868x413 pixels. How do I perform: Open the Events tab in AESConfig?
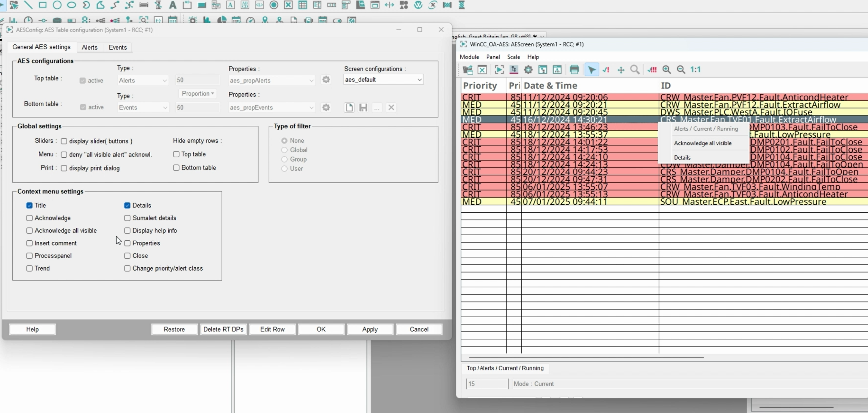tap(118, 47)
